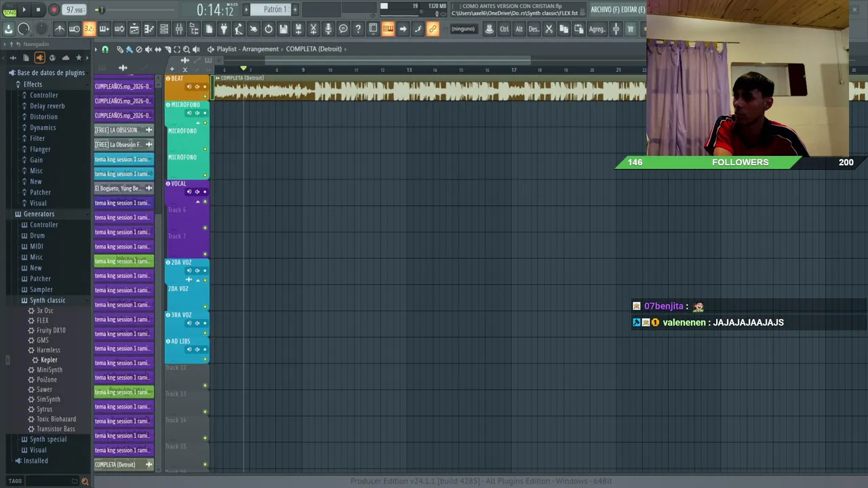Click the browser favorites star icon

(79, 58)
